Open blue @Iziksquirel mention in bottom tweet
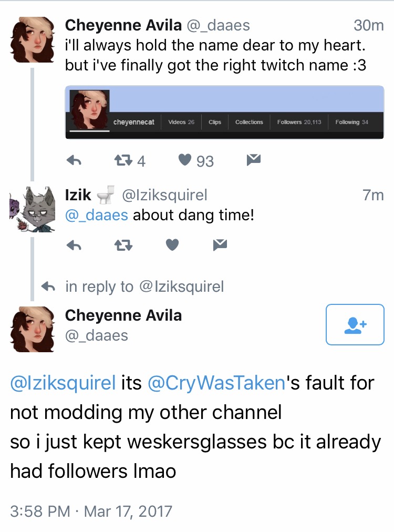 coord(63,383)
